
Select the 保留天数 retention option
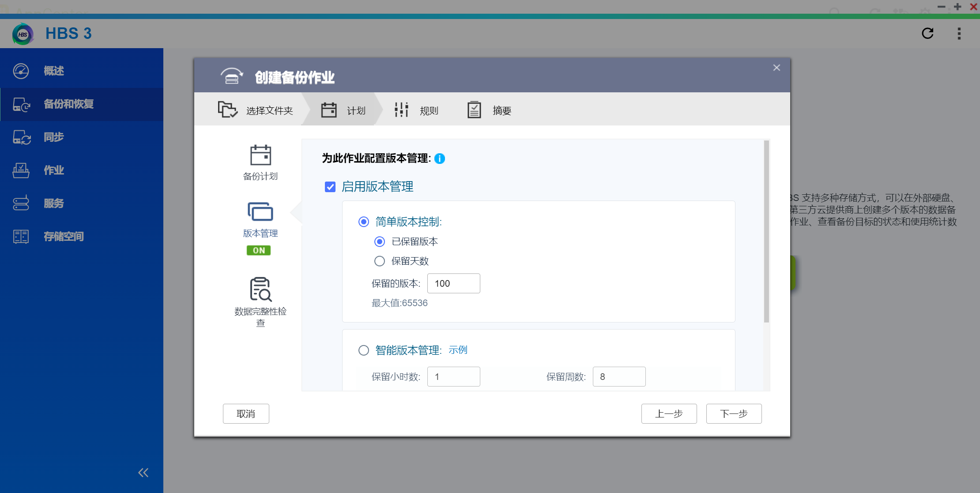(x=380, y=261)
